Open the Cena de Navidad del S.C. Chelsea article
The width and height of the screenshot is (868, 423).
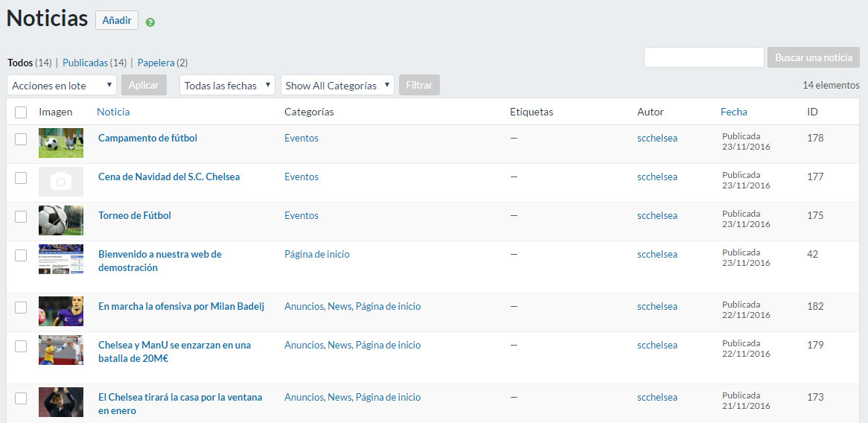click(169, 177)
